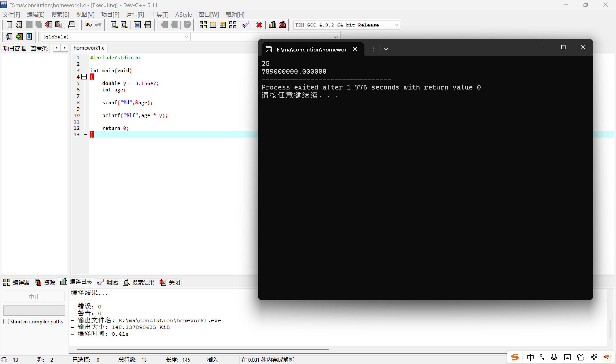Viewport: 616px width, 364px height.
Task: Click the compile log horizontal scrollbar
Action: (x=202, y=349)
